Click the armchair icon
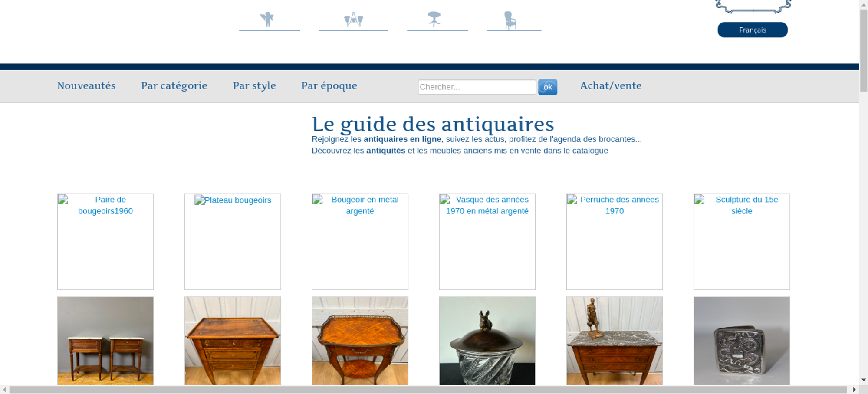 (510, 20)
